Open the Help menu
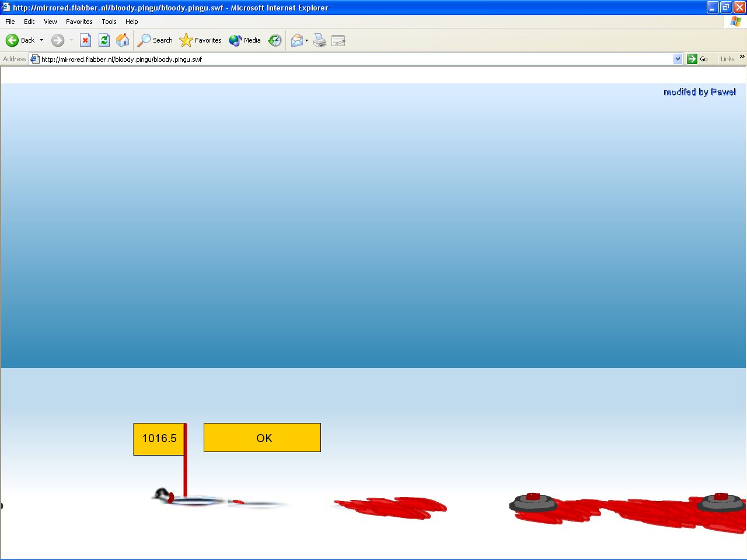This screenshot has height=560, width=747. [x=131, y=22]
